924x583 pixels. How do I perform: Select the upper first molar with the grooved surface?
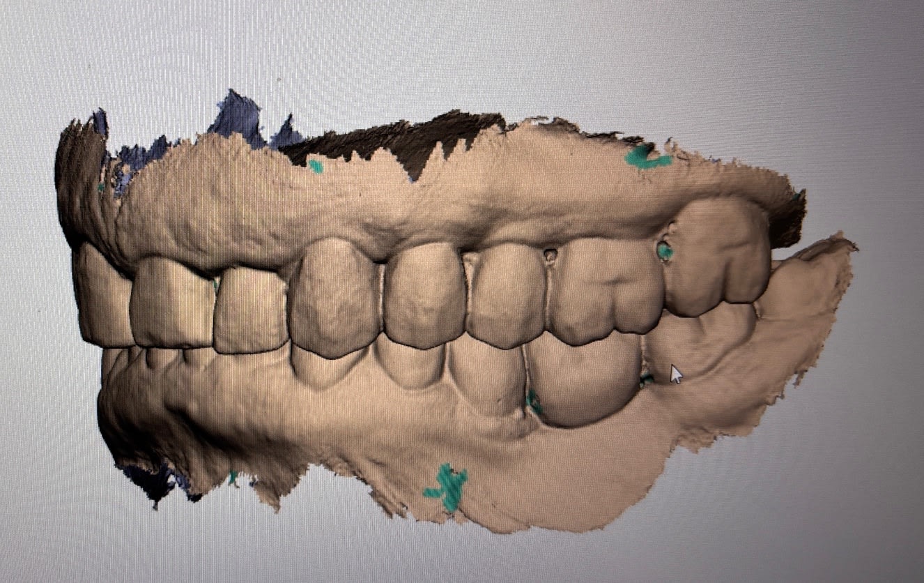(605, 289)
